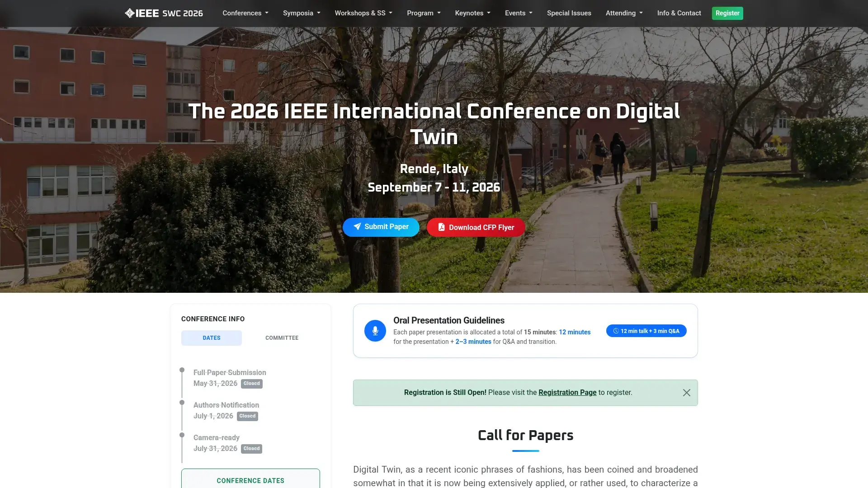Open the Workshops & SS dropdown

click(363, 13)
